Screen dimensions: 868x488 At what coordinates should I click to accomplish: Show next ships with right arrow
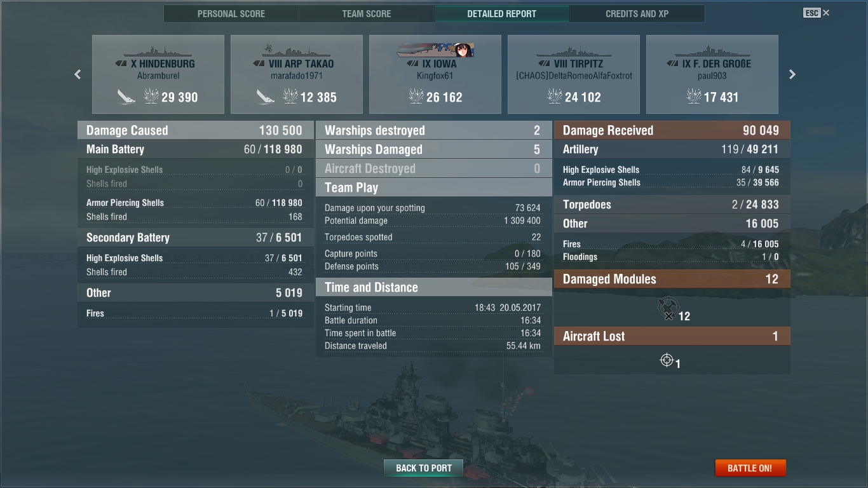point(792,74)
